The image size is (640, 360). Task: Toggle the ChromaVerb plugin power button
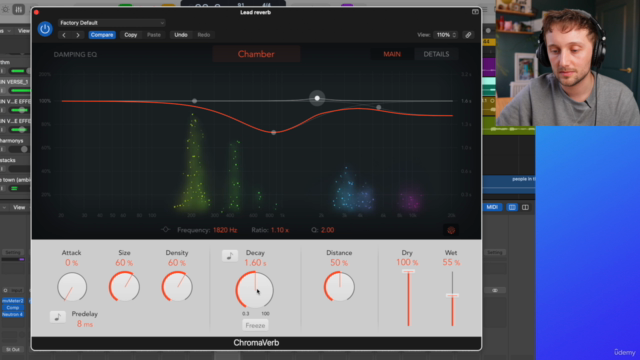coord(45,29)
